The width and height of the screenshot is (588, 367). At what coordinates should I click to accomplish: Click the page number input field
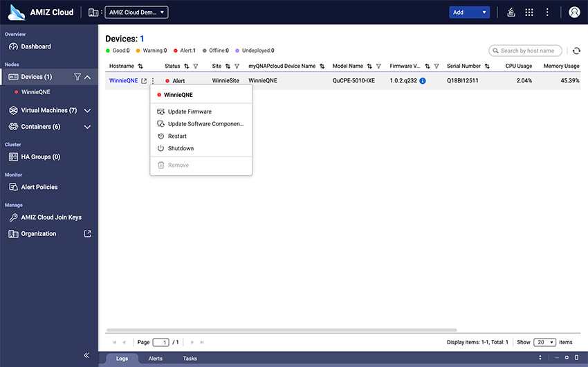click(x=161, y=342)
